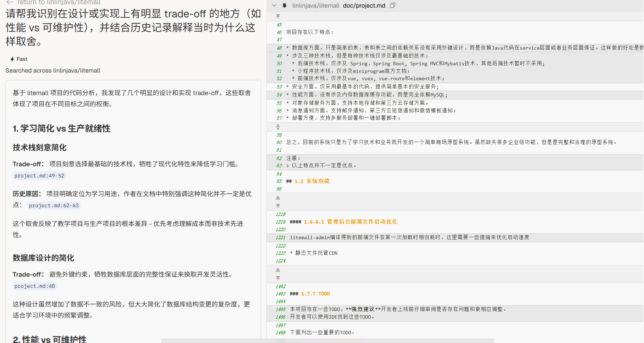Expand code upward above line 1218

click(x=278, y=206)
